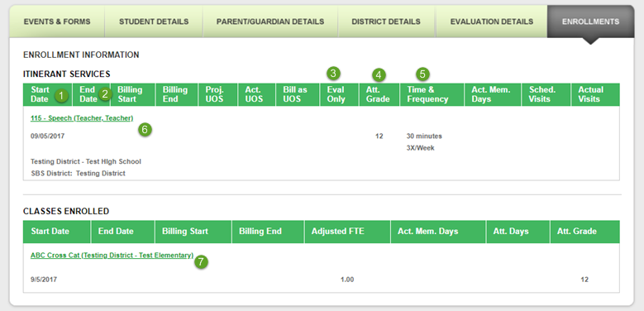
Task: Click the Eval Only column header
Action: click(x=339, y=94)
